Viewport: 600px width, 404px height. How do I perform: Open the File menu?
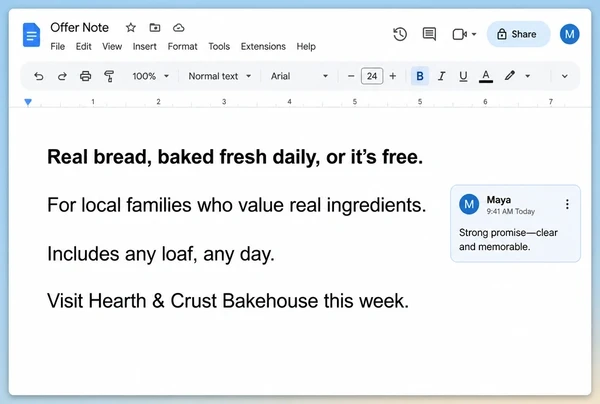(58, 46)
